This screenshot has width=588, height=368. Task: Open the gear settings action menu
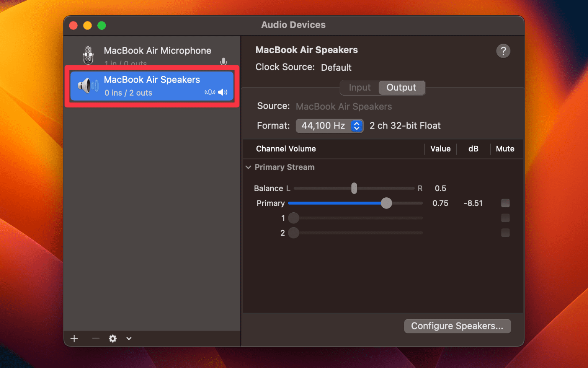click(113, 339)
